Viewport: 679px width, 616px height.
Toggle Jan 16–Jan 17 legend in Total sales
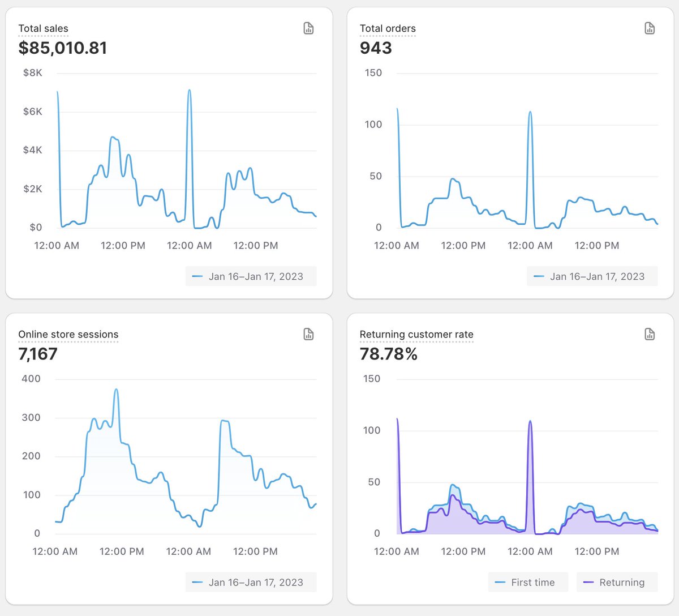(251, 276)
